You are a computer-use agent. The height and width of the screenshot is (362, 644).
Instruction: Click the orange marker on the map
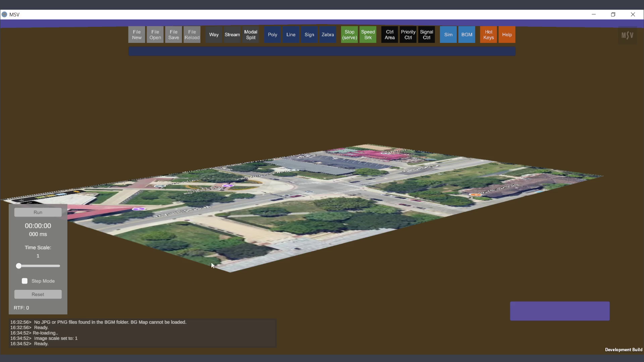pos(475,194)
